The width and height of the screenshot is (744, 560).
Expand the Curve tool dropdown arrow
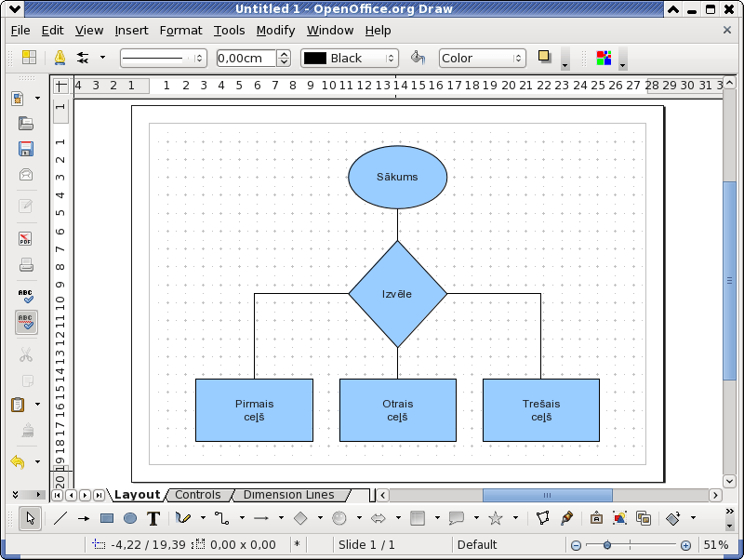[x=203, y=518]
